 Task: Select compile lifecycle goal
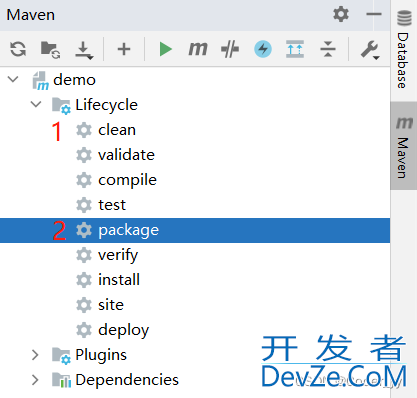(195, 180)
